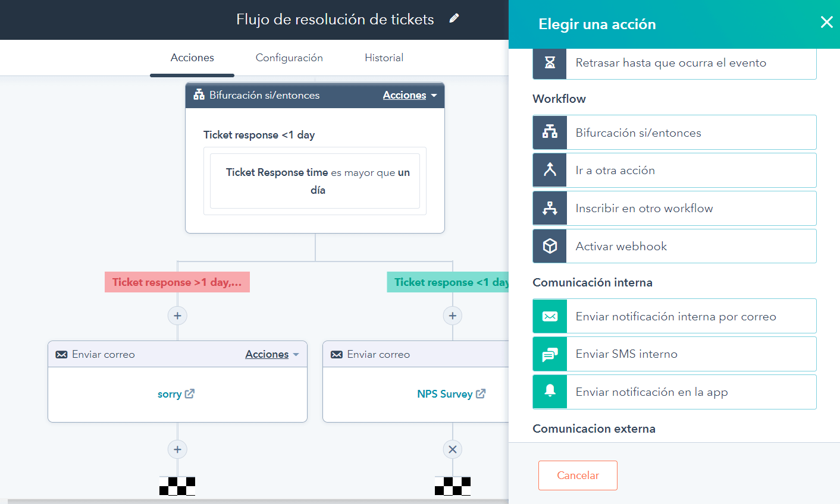This screenshot has width=840, height=504.
Task: Add action below red Ticket response branch
Action: tap(177, 316)
